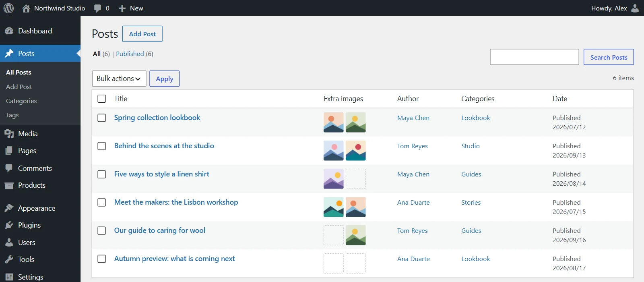
Task: Open the Categories submenu item
Action: tap(21, 101)
